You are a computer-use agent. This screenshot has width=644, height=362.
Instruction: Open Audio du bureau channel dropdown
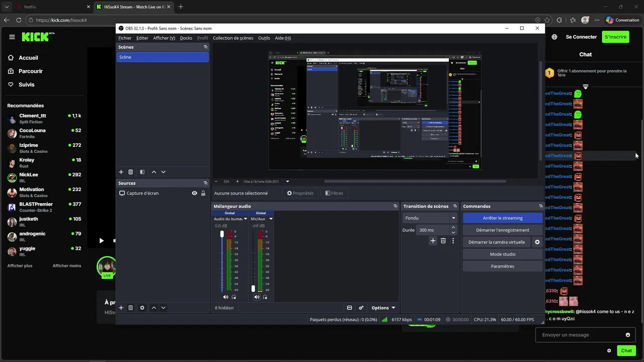pos(246,219)
